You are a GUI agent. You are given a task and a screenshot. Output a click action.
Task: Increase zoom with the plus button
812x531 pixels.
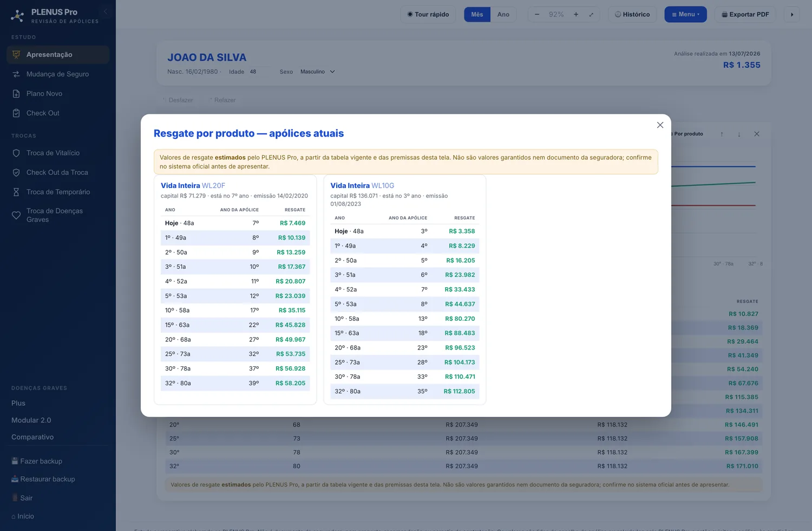pyautogui.click(x=576, y=15)
